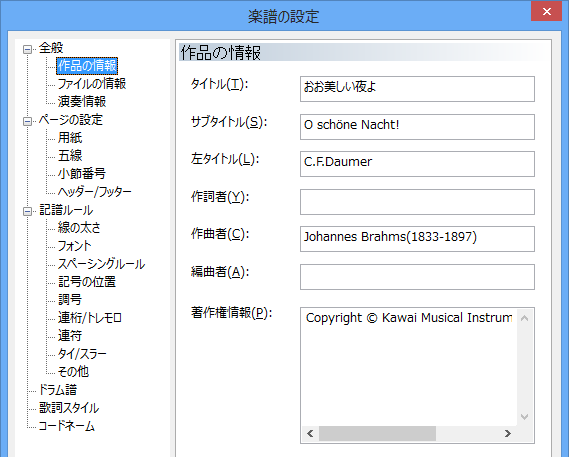Open スペーシングルール settings
The width and height of the screenshot is (569, 457).
101,264
